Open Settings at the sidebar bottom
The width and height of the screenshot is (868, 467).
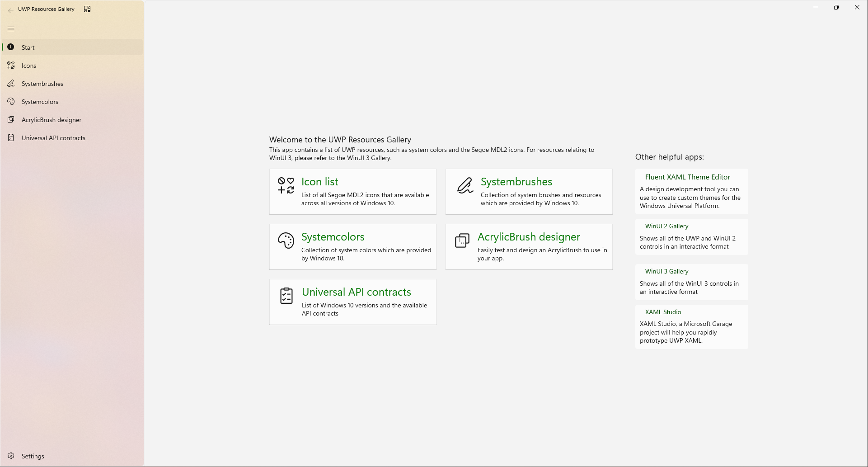(72, 456)
